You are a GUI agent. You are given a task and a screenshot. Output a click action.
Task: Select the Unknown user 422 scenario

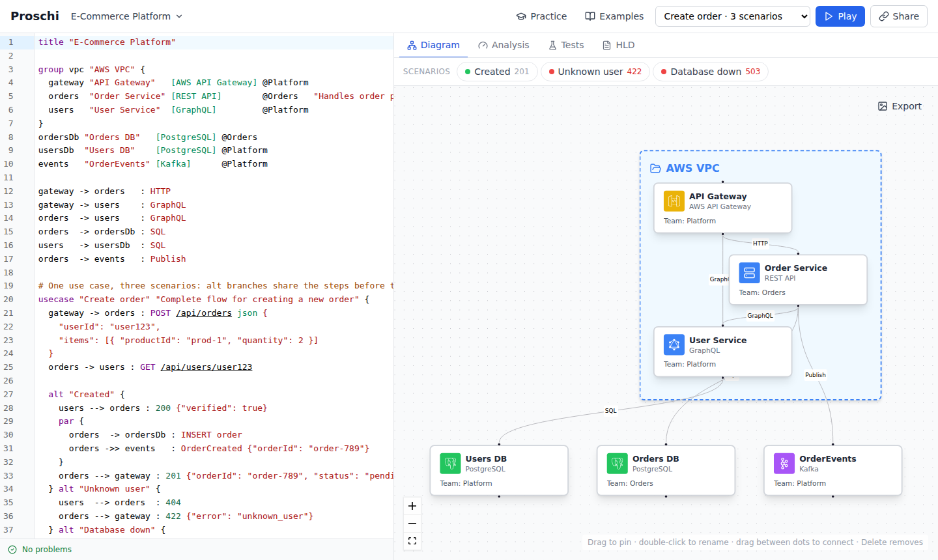[595, 72]
